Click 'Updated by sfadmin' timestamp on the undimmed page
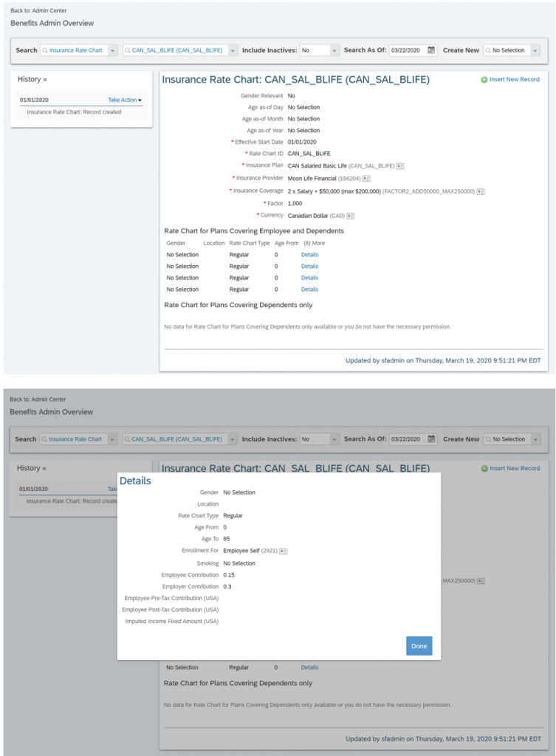Image resolution: width=556 pixels, height=756 pixels. pyautogui.click(x=443, y=360)
